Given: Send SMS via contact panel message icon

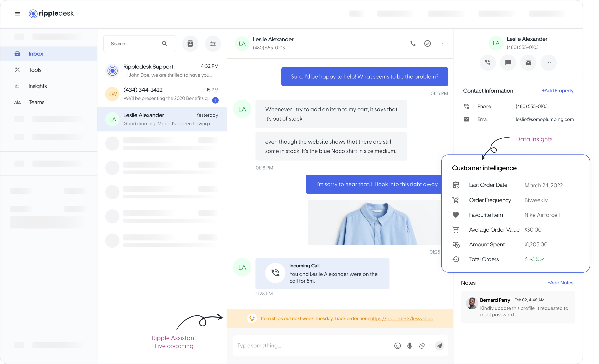Looking at the screenshot, I should click(508, 63).
